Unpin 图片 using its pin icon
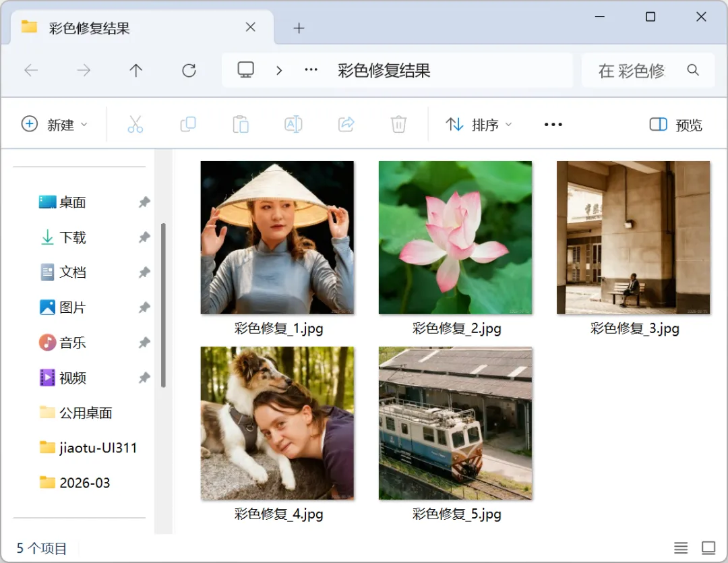728x563 pixels. pyautogui.click(x=144, y=307)
